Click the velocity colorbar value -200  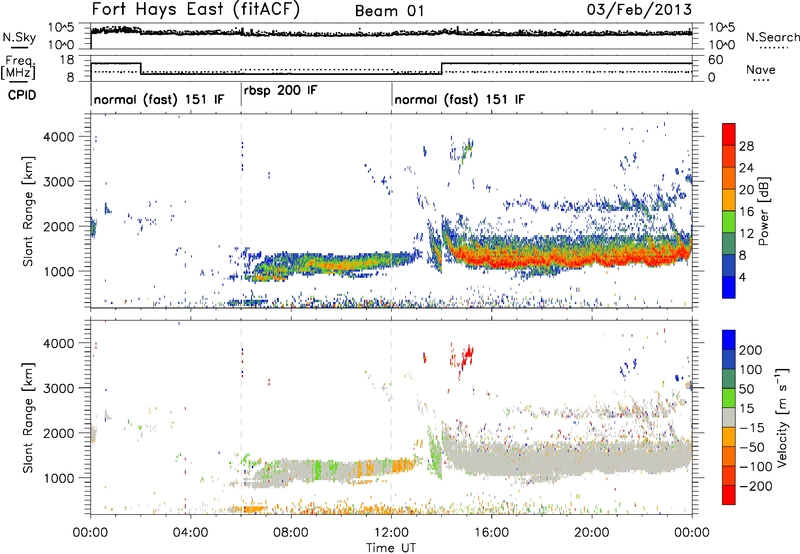click(756, 486)
